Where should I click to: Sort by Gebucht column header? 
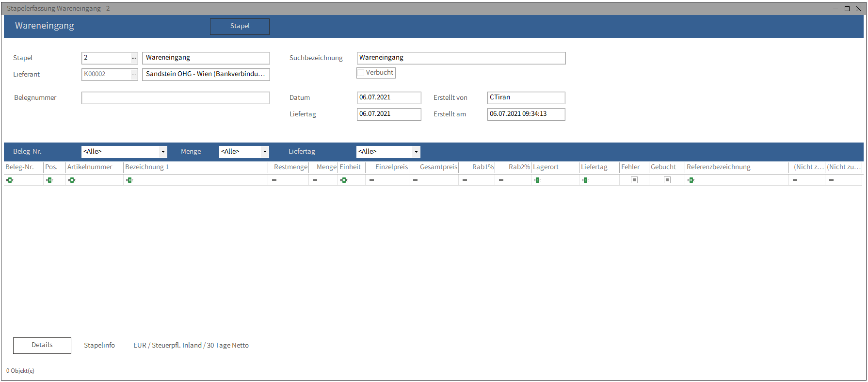pyautogui.click(x=667, y=167)
